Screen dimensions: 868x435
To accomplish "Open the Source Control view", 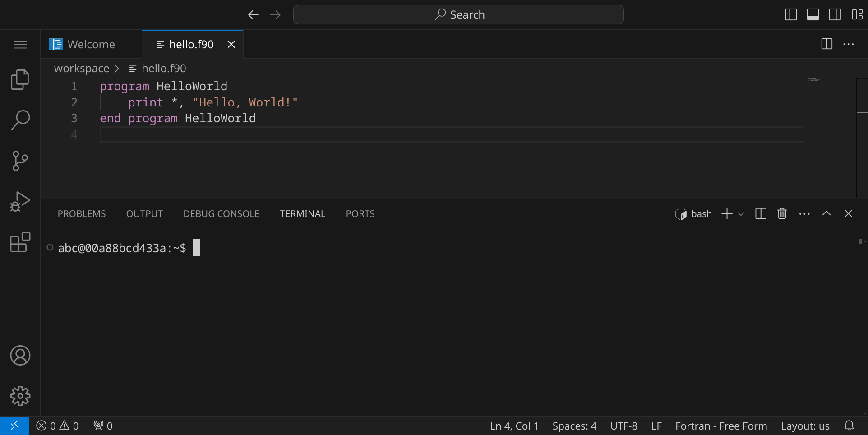I will point(20,161).
